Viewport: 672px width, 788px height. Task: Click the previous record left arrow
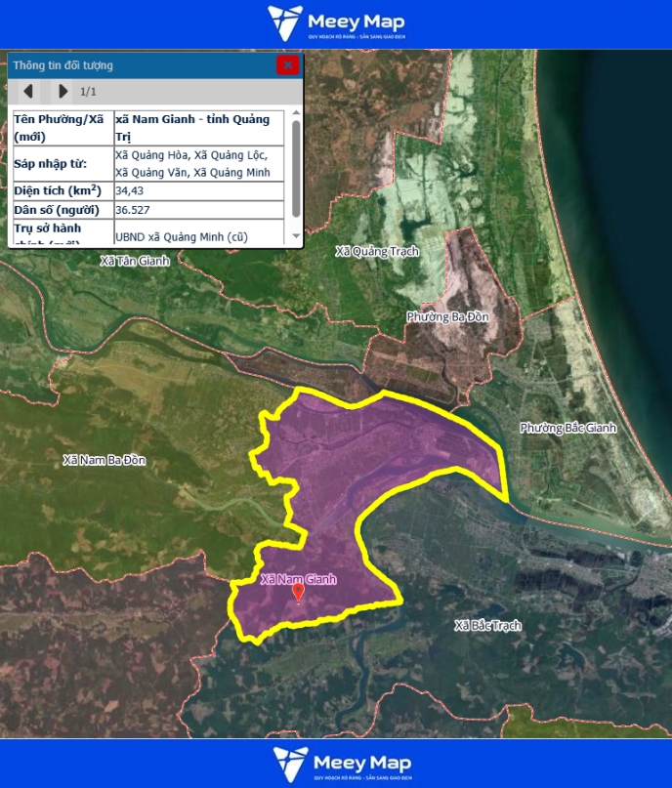[28, 91]
